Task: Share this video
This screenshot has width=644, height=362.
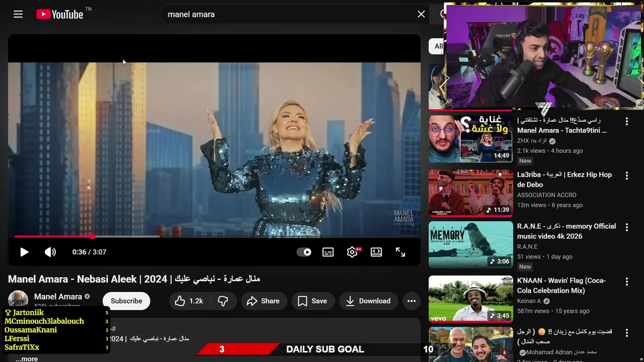Action: click(x=264, y=301)
